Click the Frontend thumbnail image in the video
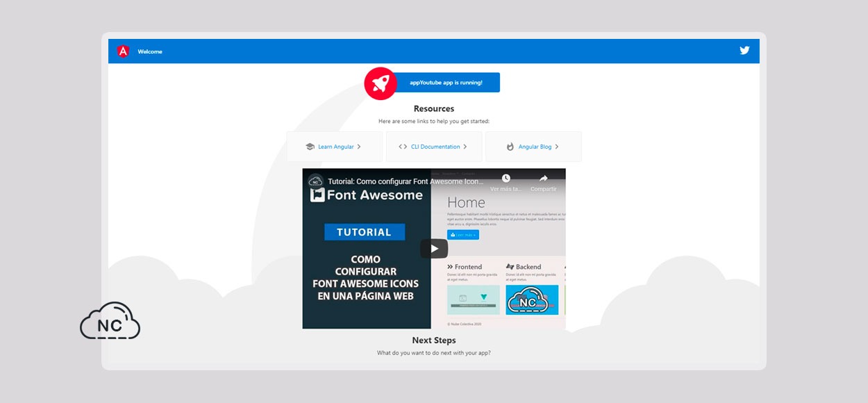This screenshot has height=403, width=868. click(474, 299)
